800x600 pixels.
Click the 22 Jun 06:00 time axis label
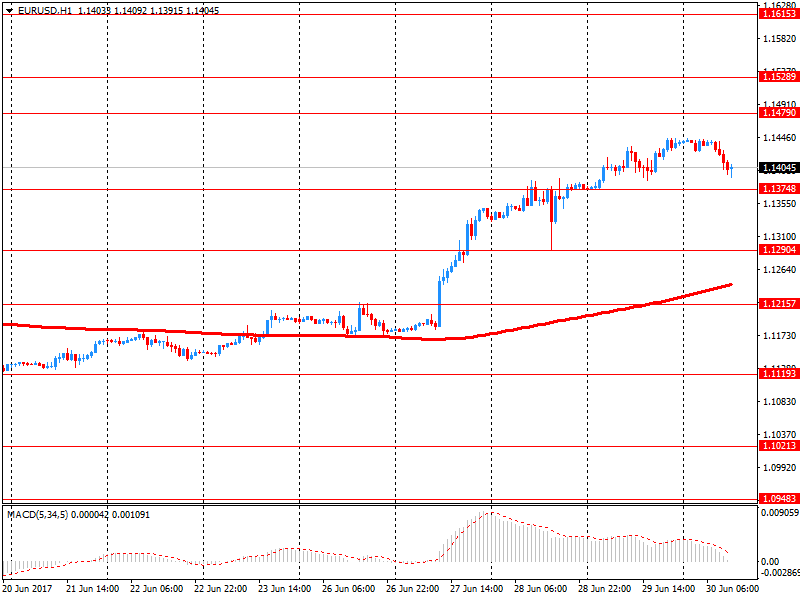pyautogui.click(x=157, y=589)
